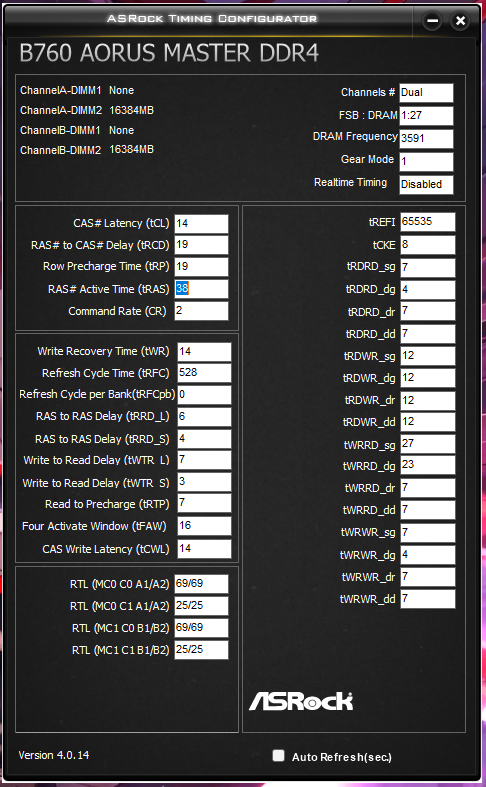Click the minimize window icon

point(432,21)
